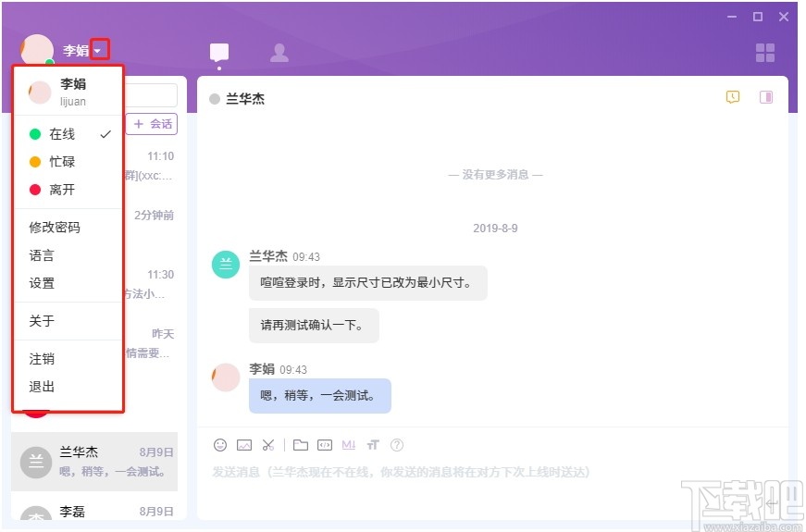This screenshot has height=532, width=806.
Task: Insert a code snippet
Action: pyautogui.click(x=325, y=445)
